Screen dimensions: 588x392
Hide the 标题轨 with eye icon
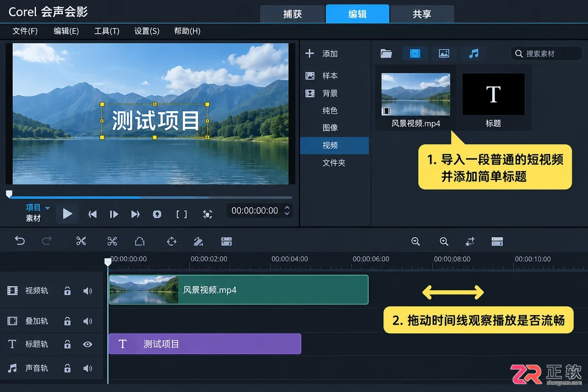pos(88,344)
